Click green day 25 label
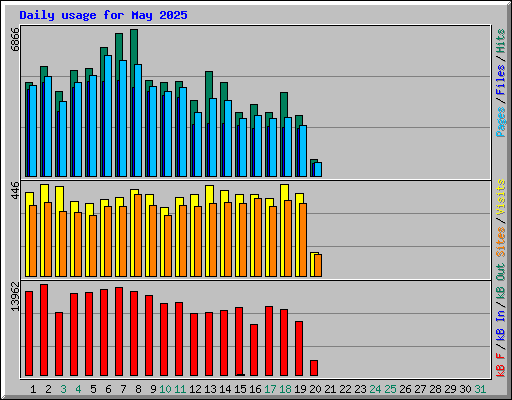This screenshot has width=512, height=400. (x=390, y=389)
